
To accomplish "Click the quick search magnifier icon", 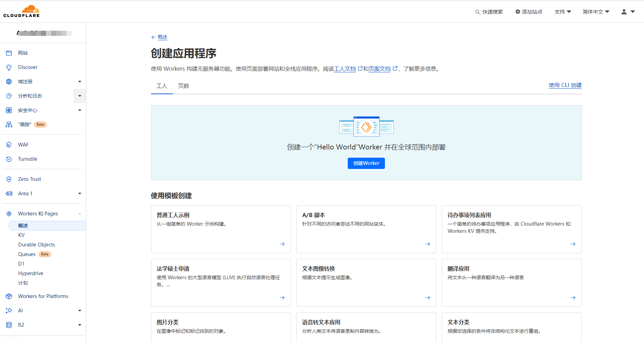I will click(x=478, y=12).
